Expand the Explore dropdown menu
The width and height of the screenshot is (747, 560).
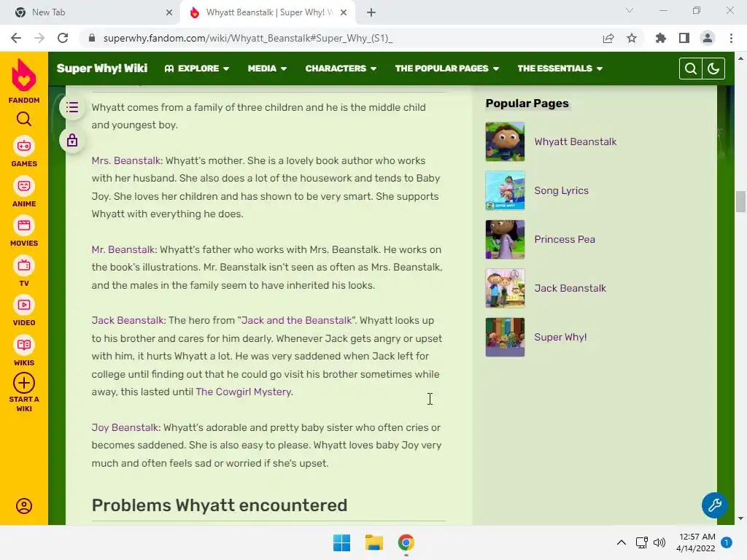[197, 69]
